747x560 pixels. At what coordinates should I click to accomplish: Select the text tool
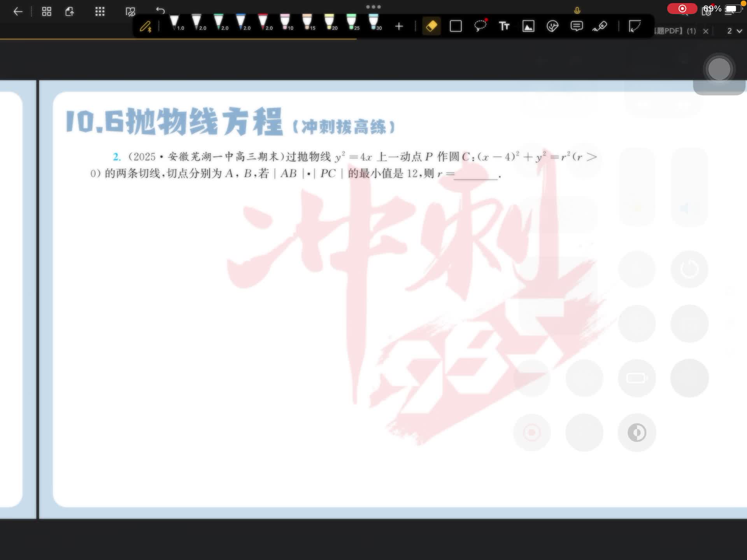pyautogui.click(x=504, y=26)
